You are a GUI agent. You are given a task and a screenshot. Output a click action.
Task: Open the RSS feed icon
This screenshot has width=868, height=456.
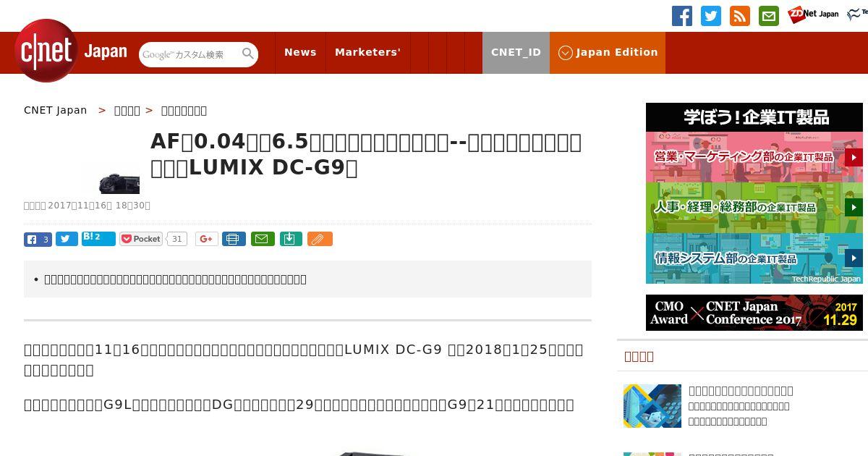coord(740,16)
